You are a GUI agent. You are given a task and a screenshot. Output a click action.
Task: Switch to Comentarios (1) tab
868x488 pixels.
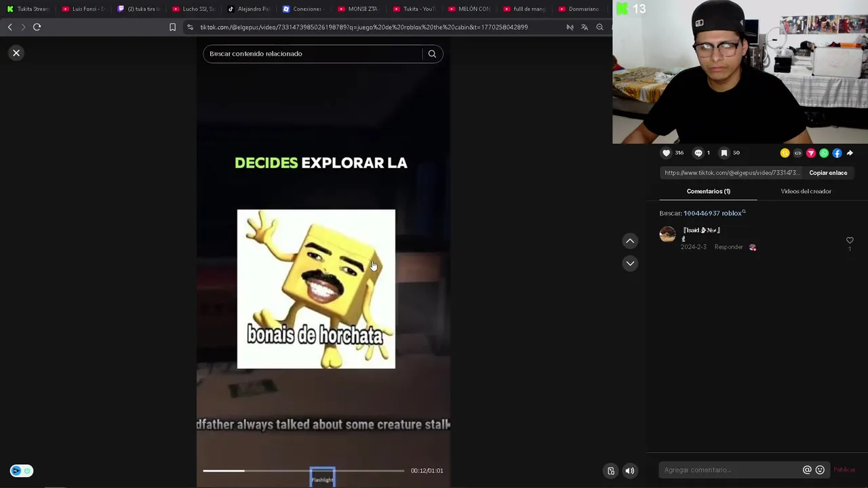click(708, 191)
